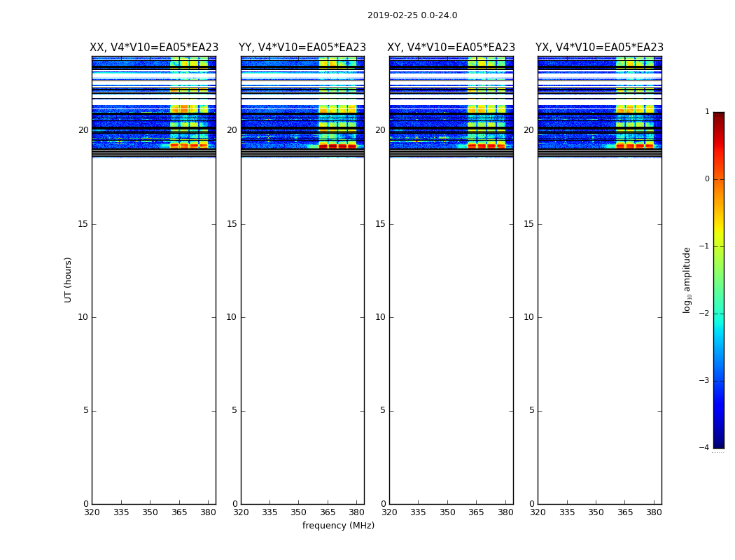735x560 pixels.
Task: Click the dark blue bottom of colorbar
Action: click(718, 444)
